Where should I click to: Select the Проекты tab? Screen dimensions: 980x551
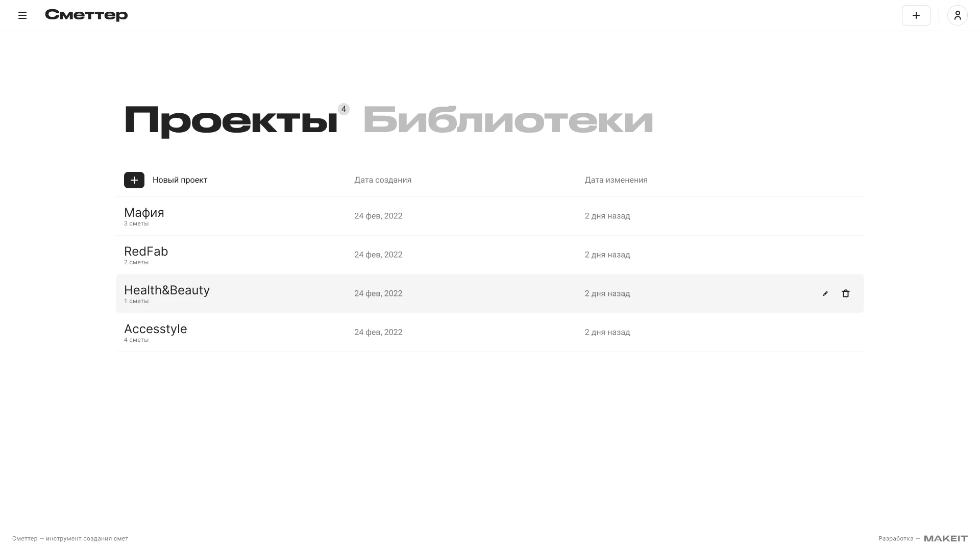click(229, 120)
